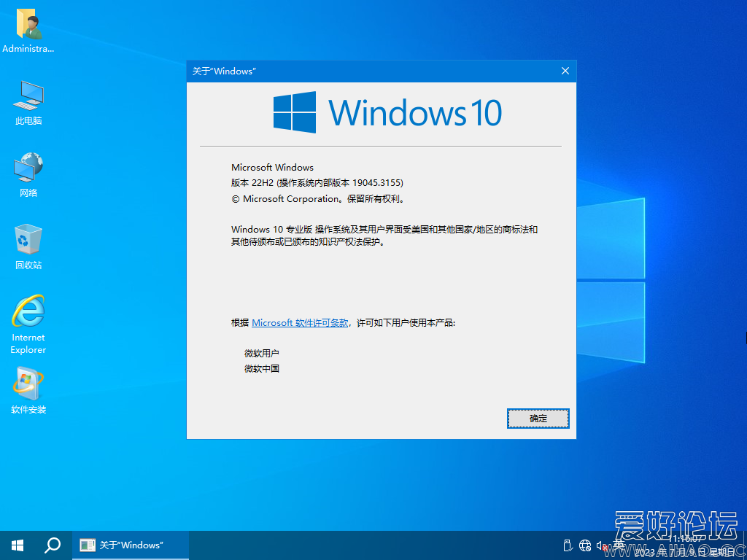This screenshot has height=560, width=747.
Task: Select the 回收站 (Recycle Bin) icon
Action: point(28,246)
